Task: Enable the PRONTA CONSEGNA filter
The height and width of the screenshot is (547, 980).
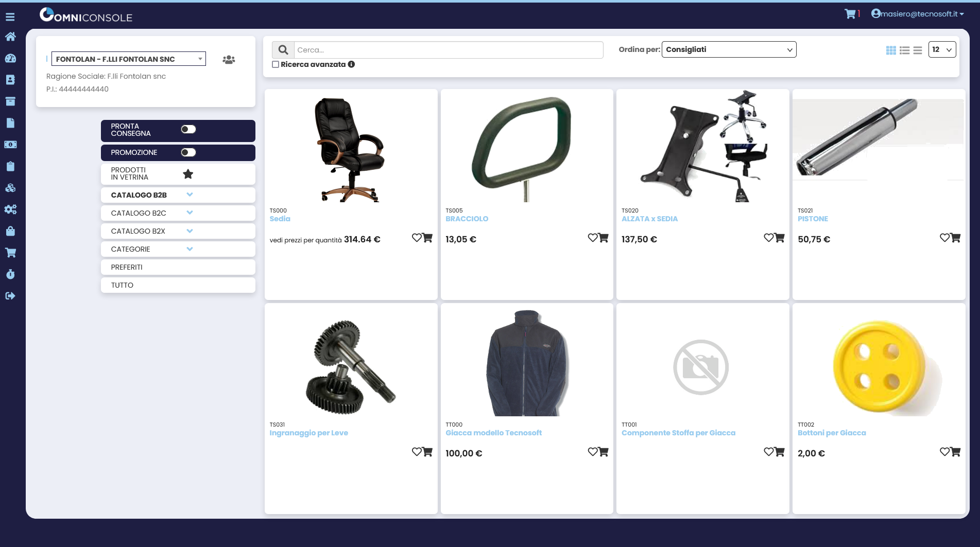Action: (x=188, y=129)
